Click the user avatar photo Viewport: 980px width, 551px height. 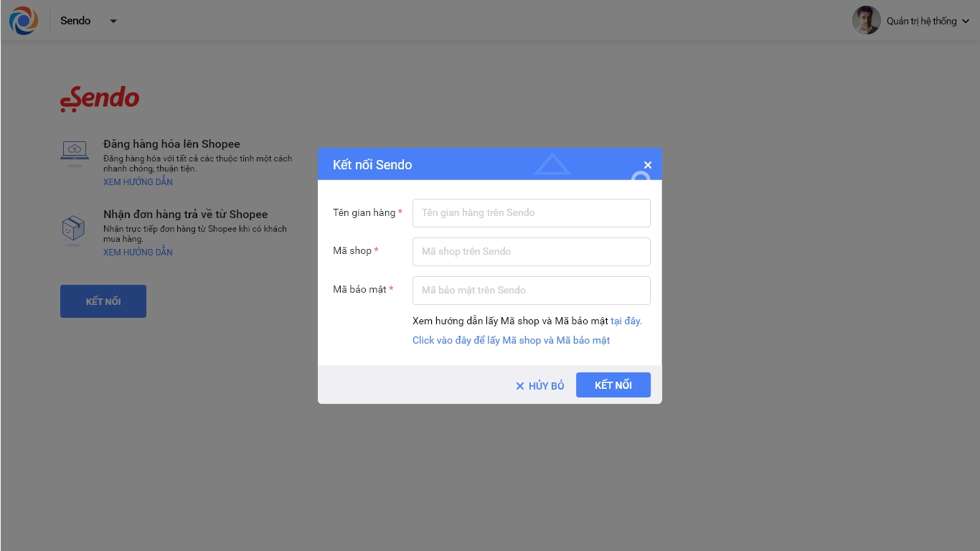click(x=866, y=21)
